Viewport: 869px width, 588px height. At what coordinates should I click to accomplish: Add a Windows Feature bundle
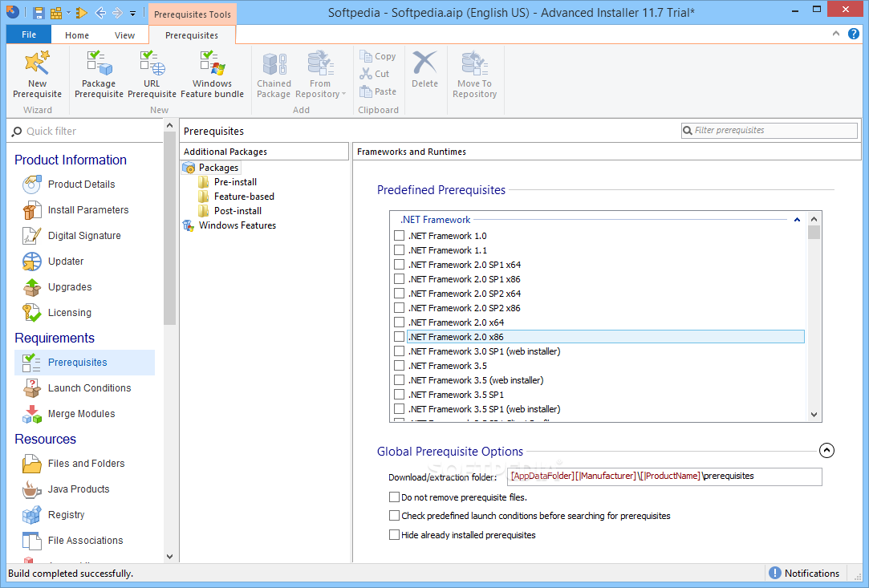213,75
